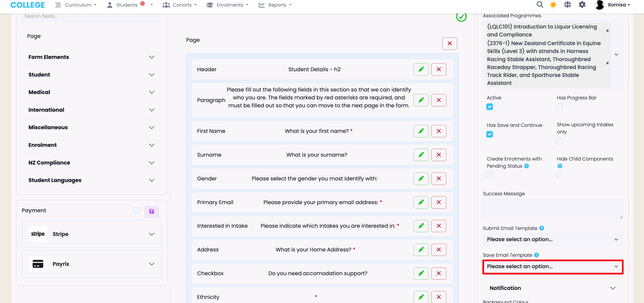The height and width of the screenshot is (303, 644).
Task: Open the Save Email Template dropdown
Action: (x=553, y=267)
